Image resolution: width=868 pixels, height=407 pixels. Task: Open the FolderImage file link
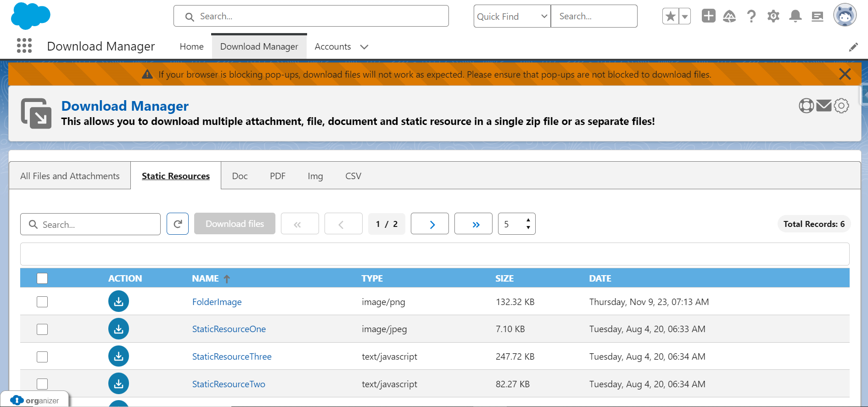tap(217, 302)
